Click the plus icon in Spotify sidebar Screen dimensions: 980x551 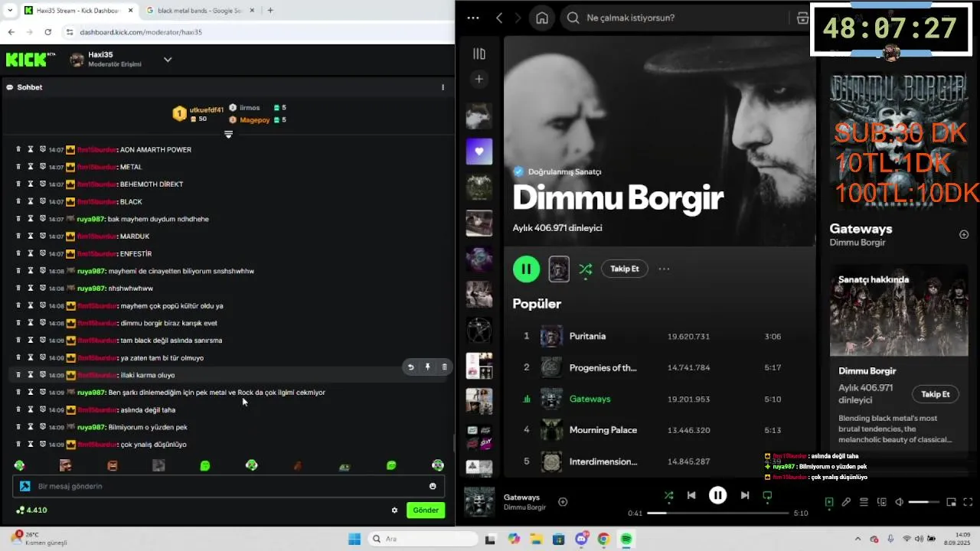479,79
